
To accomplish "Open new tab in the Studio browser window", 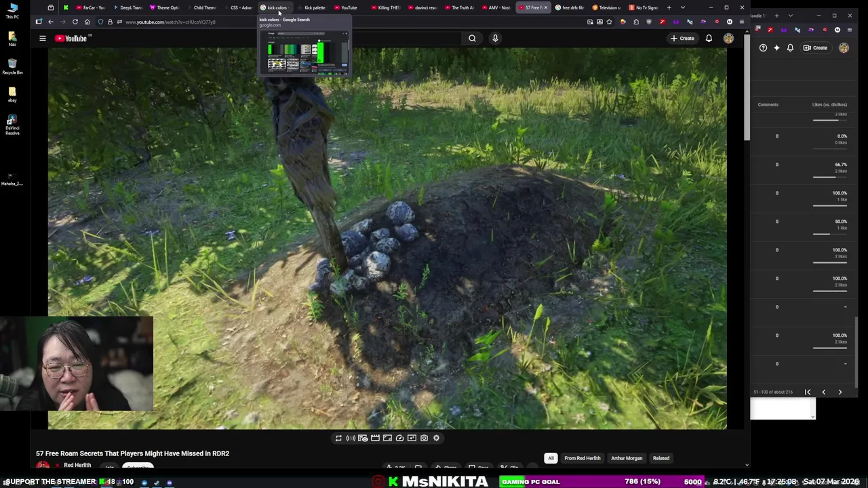I will (777, 16).
